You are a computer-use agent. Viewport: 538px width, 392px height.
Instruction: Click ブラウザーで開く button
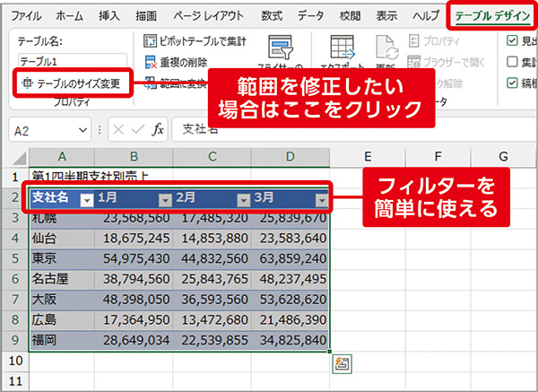tap(446, 62)
